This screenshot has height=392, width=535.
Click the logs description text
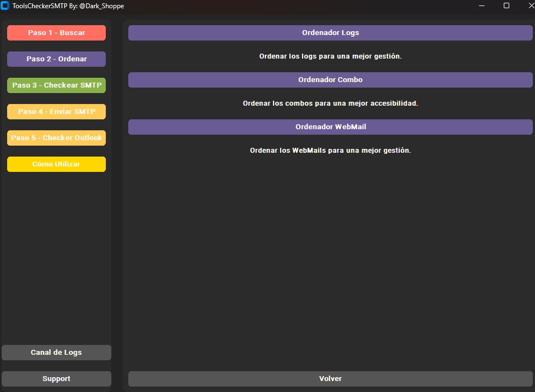331,56
